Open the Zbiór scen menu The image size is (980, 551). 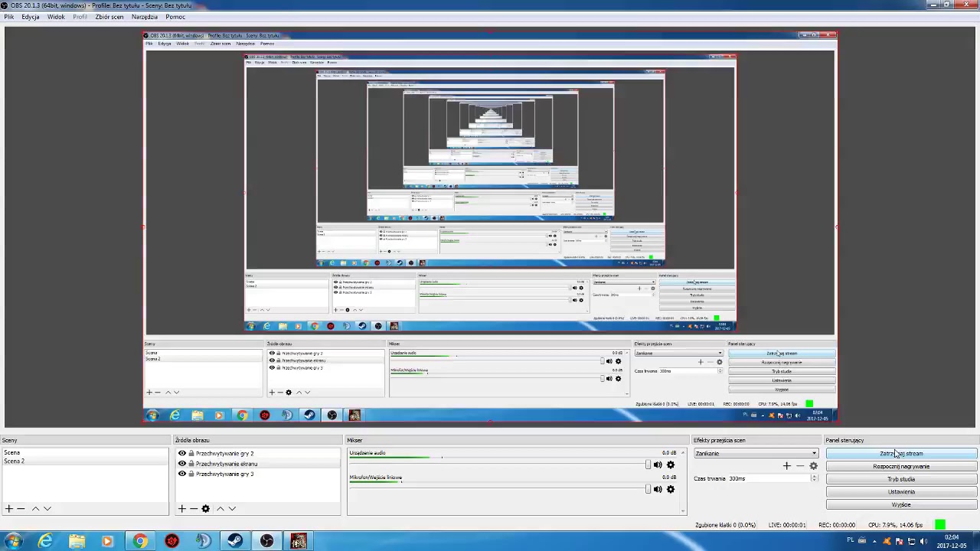click(109, 17)
